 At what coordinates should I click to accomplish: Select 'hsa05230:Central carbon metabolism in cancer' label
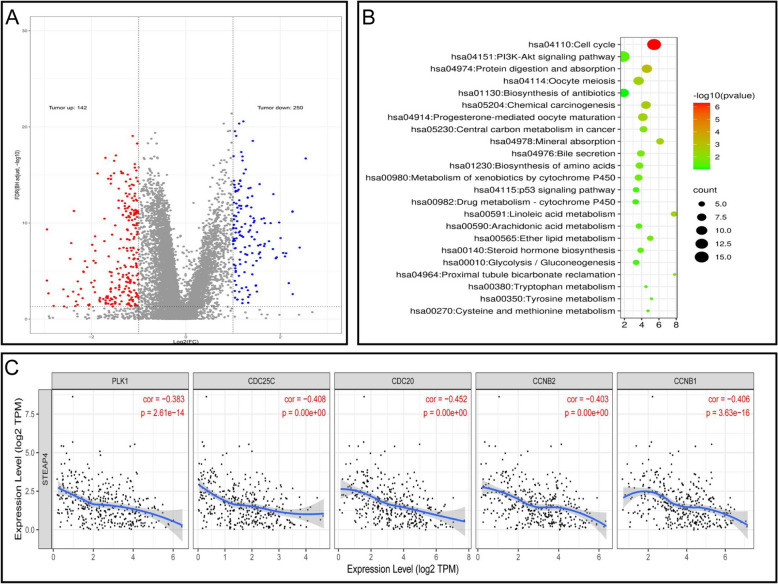point(514,129)
